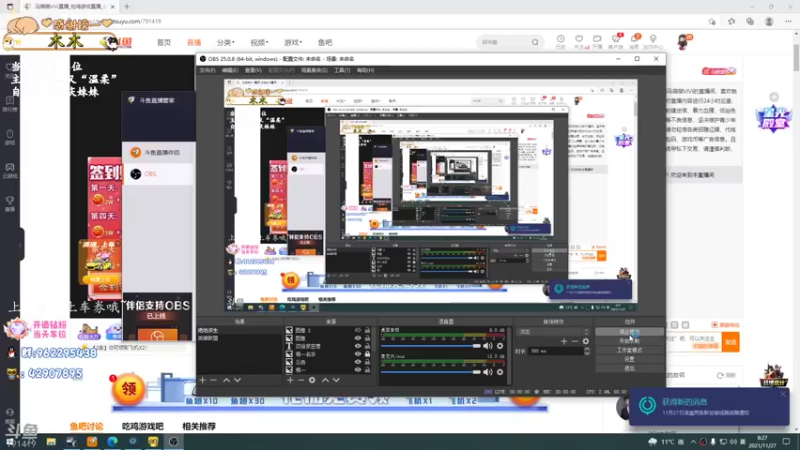Toggle lock on 公告 source
The image size is (800, 450).
point(367,362)
